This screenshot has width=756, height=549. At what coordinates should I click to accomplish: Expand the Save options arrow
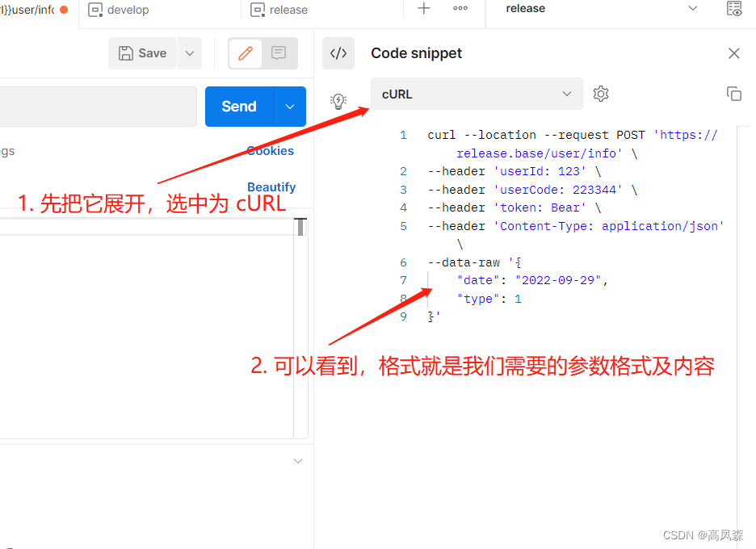190,53
